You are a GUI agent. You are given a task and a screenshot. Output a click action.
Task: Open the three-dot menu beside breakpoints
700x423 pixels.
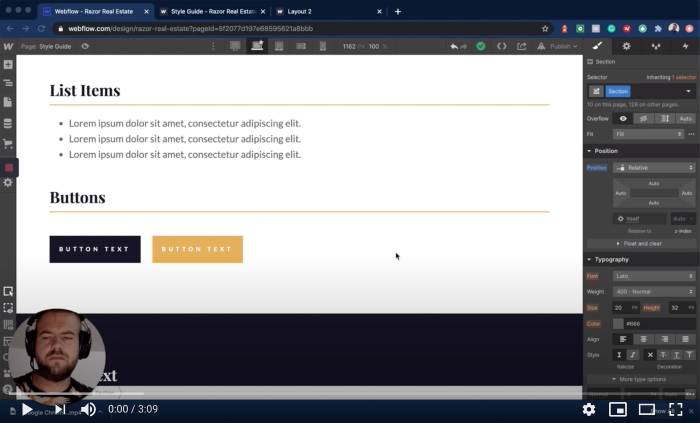click(213, 46)
